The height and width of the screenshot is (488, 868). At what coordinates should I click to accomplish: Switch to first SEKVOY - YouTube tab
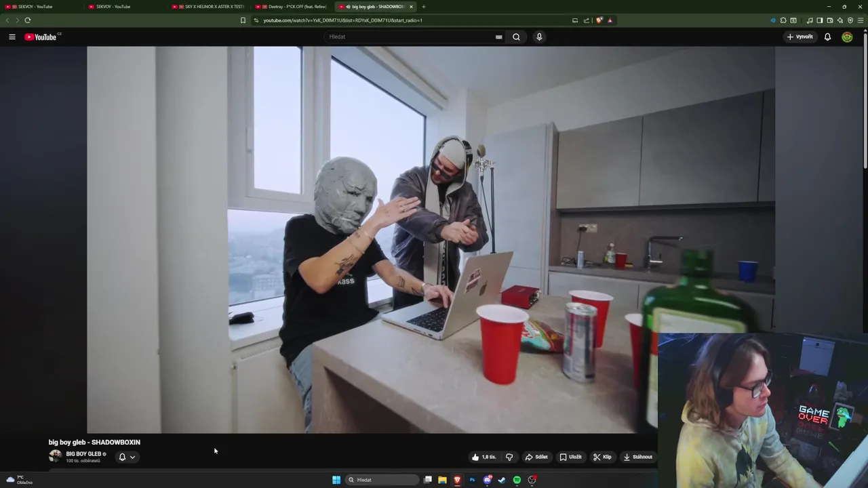[x=42, y=7]
